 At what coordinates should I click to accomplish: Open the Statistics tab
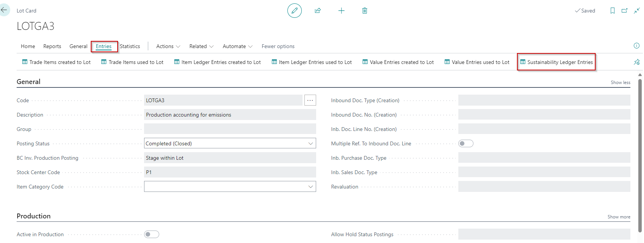pos(130,46)
